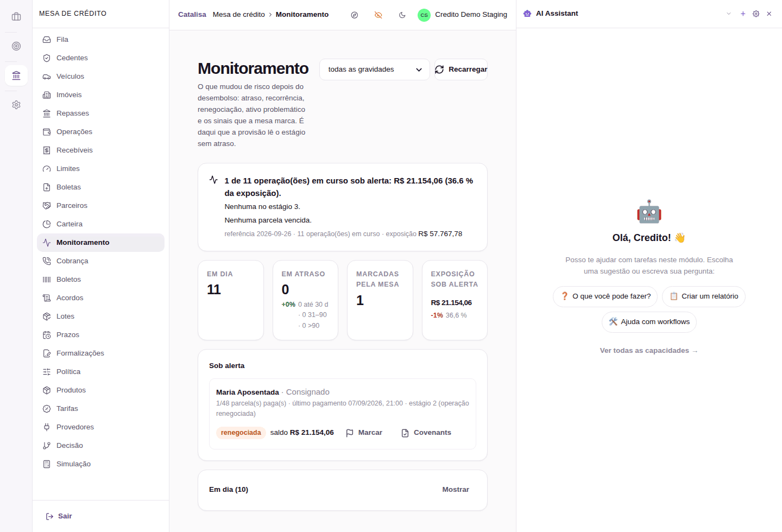Toggle the orange crossed-eye visibility icon
Screen dimensions: 782x532
click(379, 15)
